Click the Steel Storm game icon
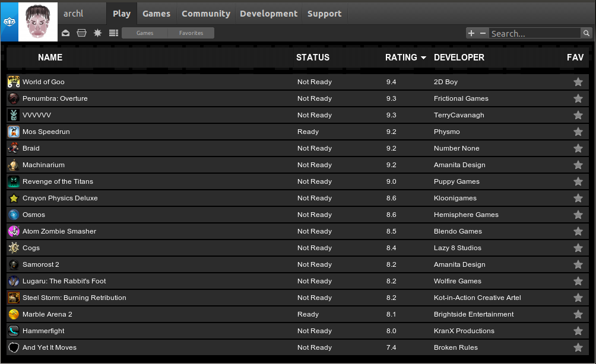596x364 pixels. click(14, 298)
